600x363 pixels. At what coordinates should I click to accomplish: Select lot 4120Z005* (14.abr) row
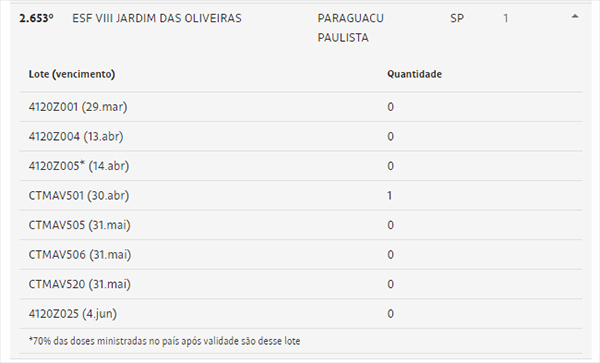click(x=301, y=166)
